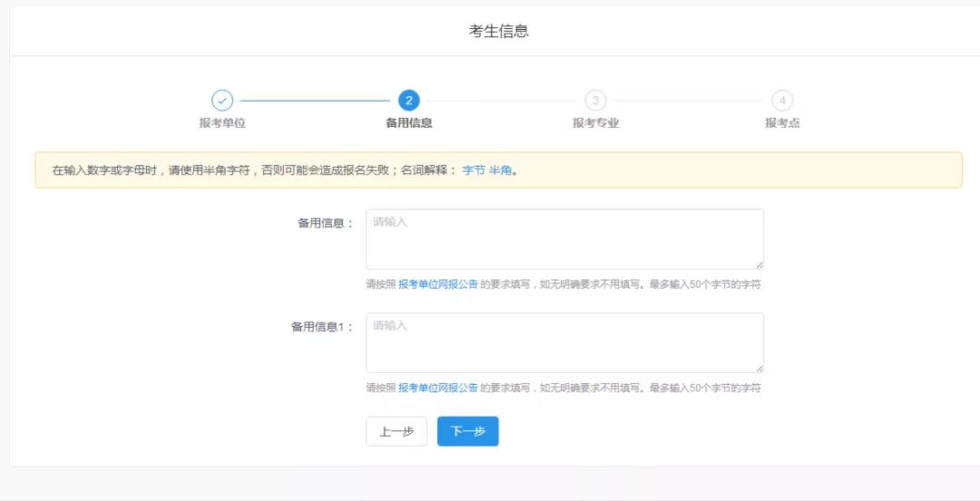Open the 半角 explanation link
This screenshot has height=501, width=980.
click(500, 171)
